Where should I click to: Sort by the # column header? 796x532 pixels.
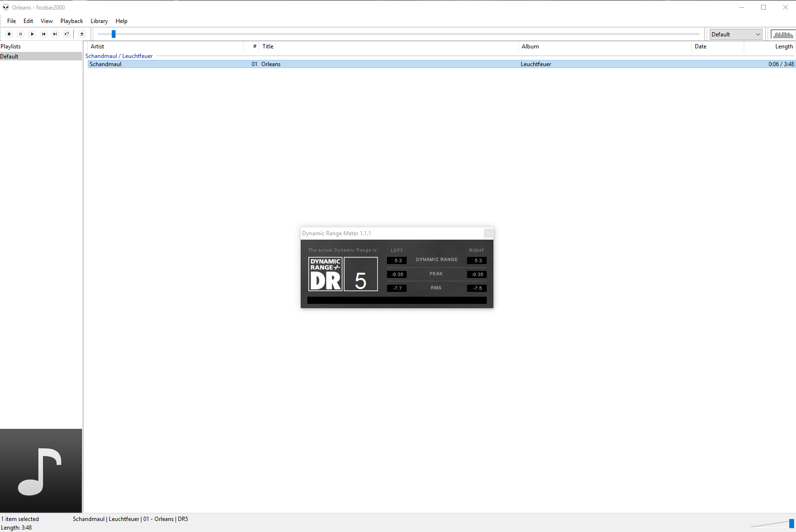pyautogui.click(x=251, y=46)
